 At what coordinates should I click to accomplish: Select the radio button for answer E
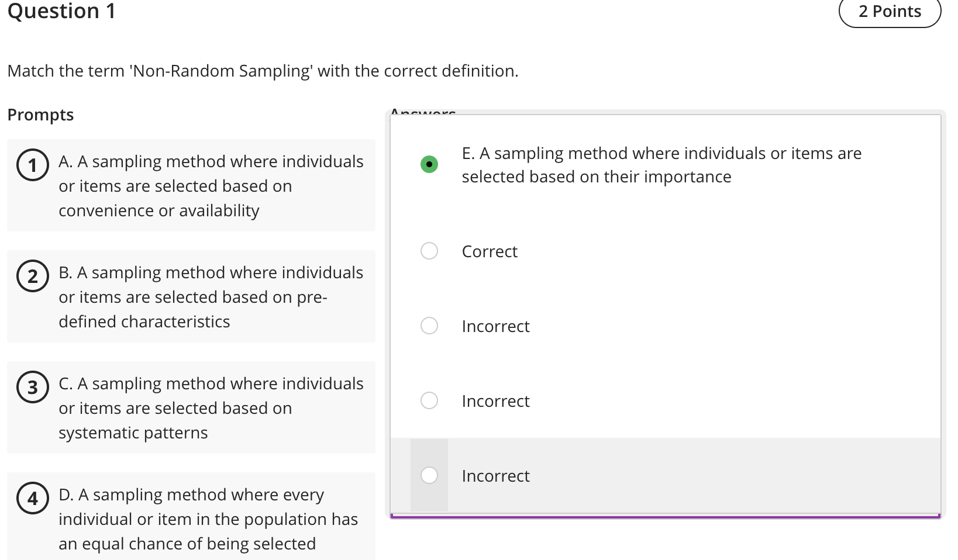pyautogui.click(x=429, y=164)
